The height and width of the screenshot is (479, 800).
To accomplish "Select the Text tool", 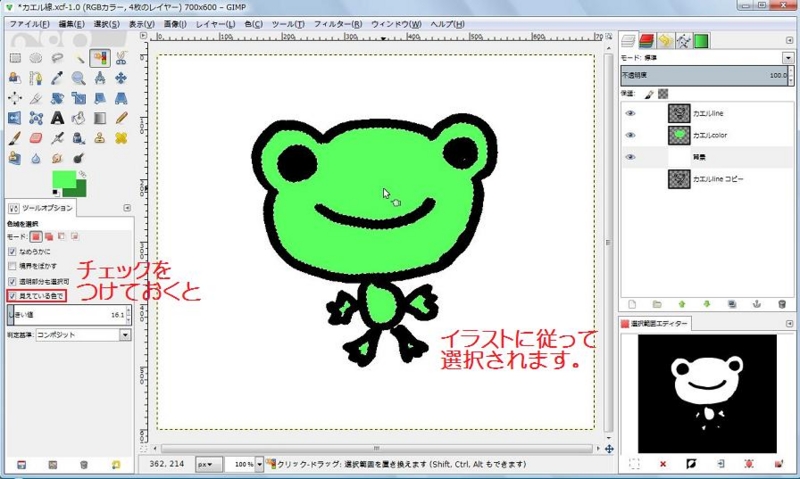I will point(57,118).
